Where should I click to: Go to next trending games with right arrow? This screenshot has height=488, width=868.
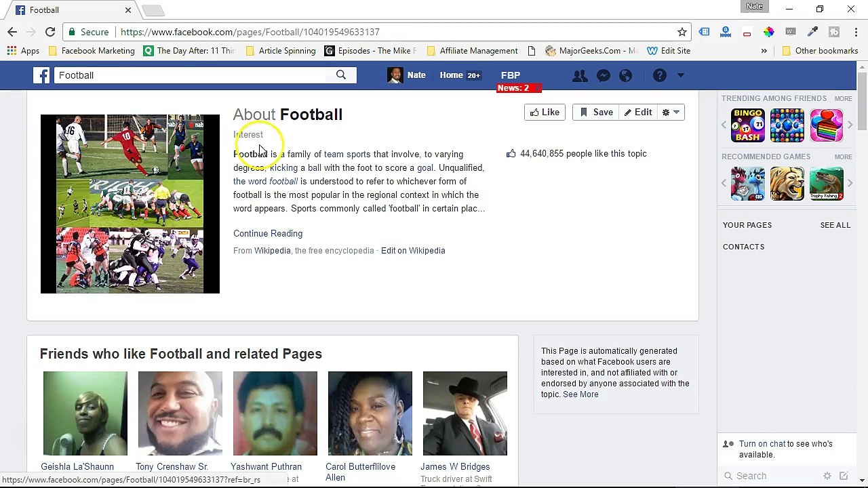pos(850,125)
